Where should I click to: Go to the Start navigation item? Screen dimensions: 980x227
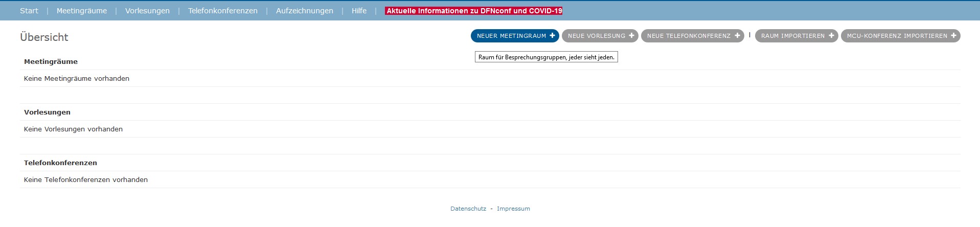(x=29, y=11)
